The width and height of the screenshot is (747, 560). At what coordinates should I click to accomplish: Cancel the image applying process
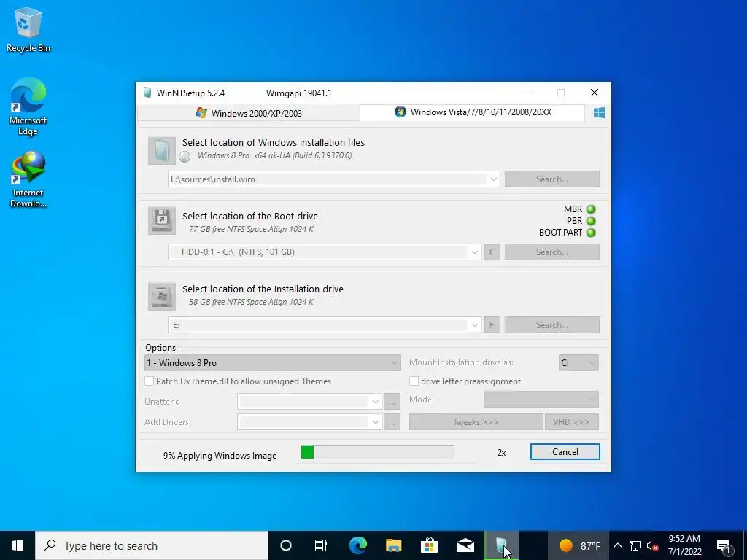pos(565,452)
